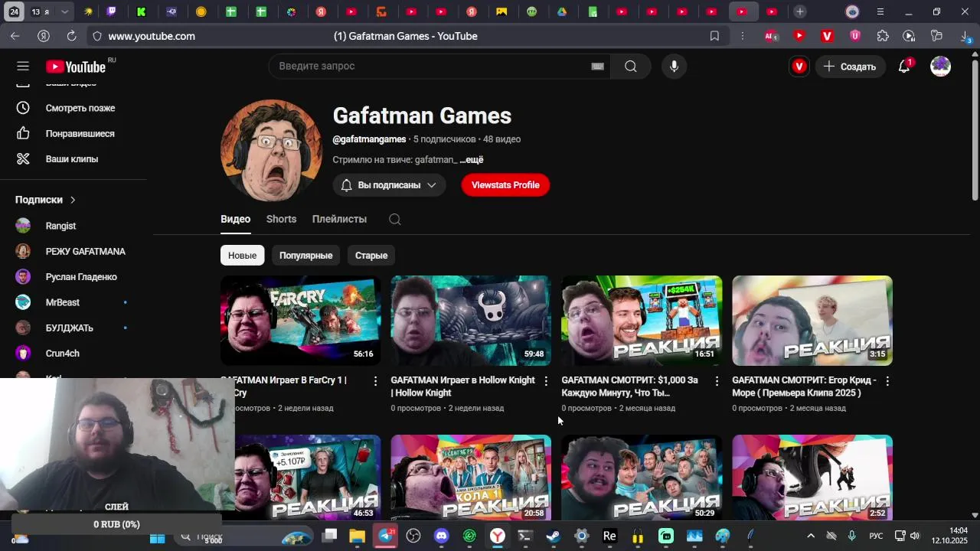
Task: Expand the Подписки section
Action: [46, 200]
